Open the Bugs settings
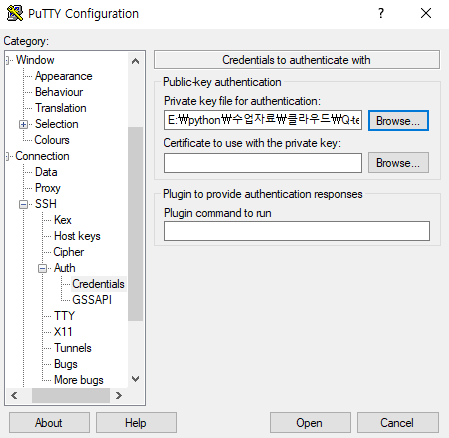Screen dimensions: 449x438 [66, 364]
